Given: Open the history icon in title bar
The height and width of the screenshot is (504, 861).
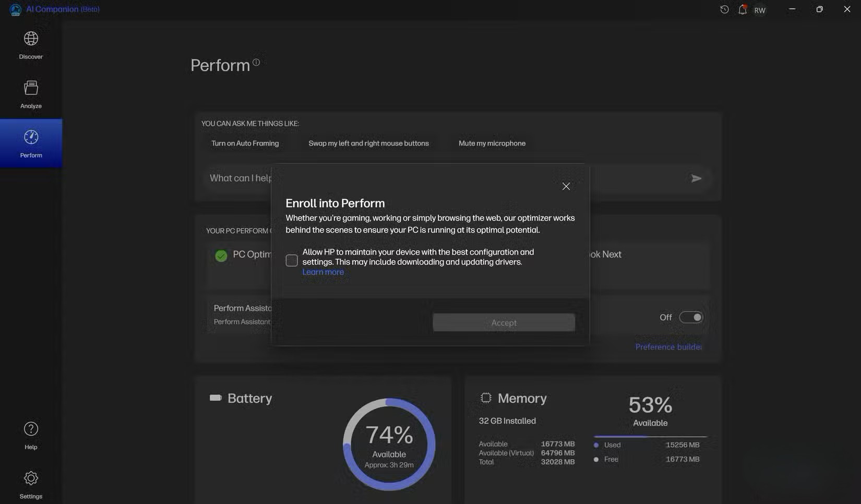Looking at the screenshot, I should point(724,9).
